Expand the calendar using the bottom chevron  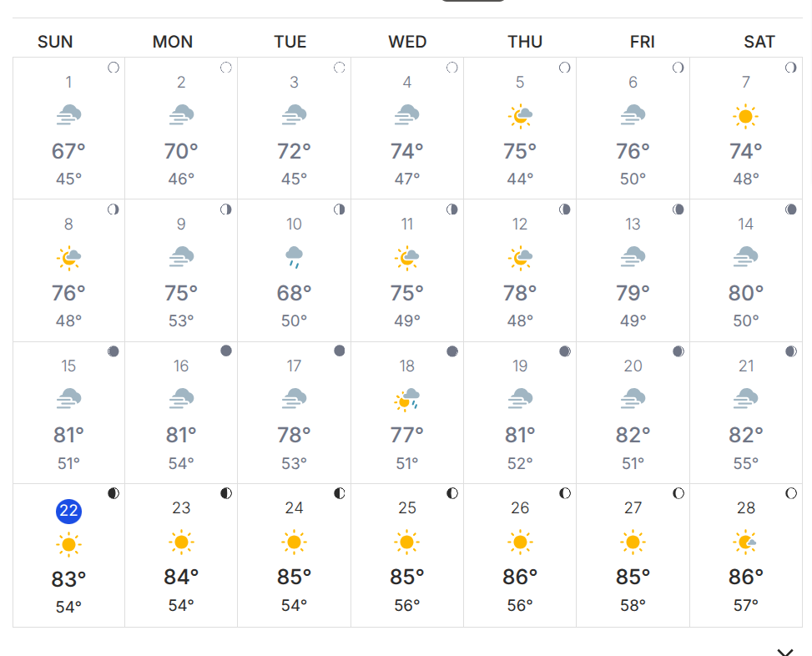[784, 650]
